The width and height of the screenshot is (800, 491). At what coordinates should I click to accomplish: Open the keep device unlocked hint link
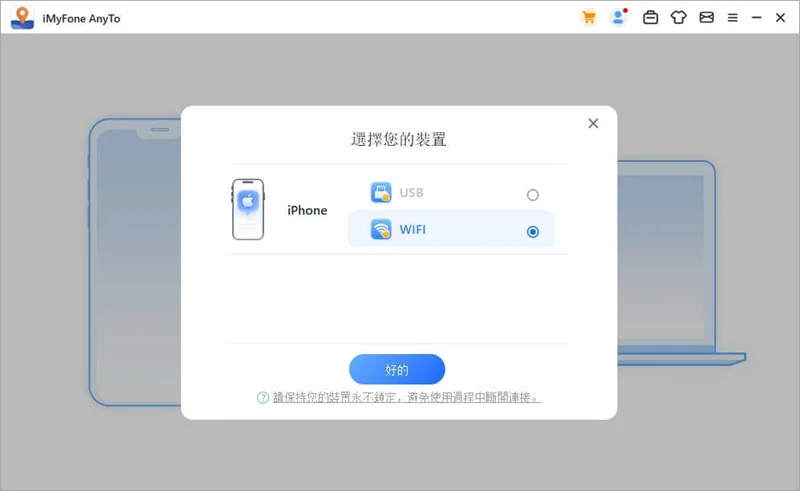[407, 397]
